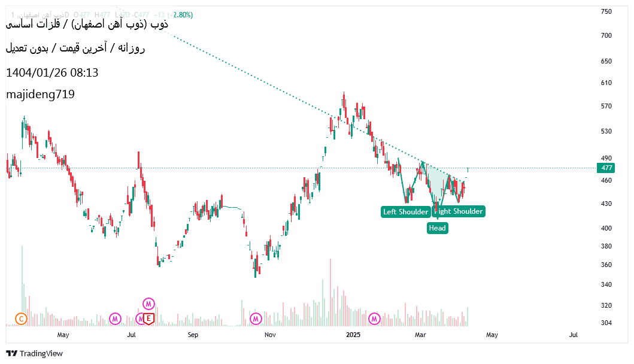The width and height of the screenshot is (634, 364).
Task: Click the pink M marker before July
Action: click(115, 318)
